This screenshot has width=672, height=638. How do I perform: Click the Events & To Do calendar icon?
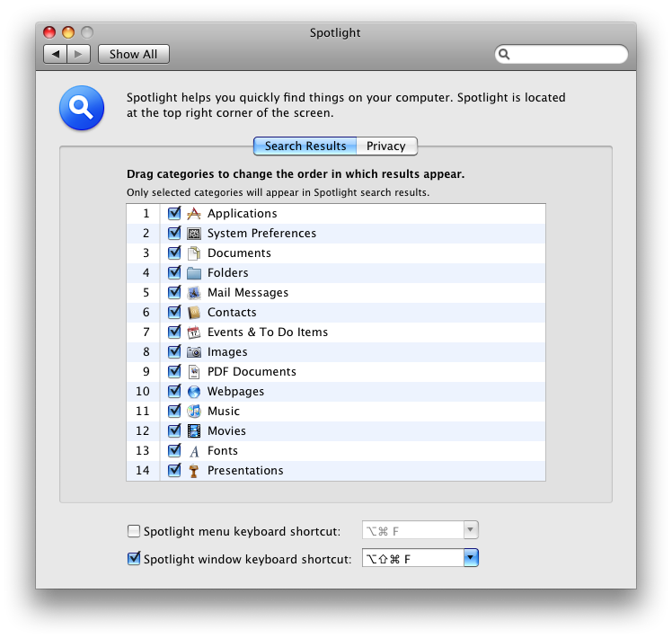click(194, 332)
